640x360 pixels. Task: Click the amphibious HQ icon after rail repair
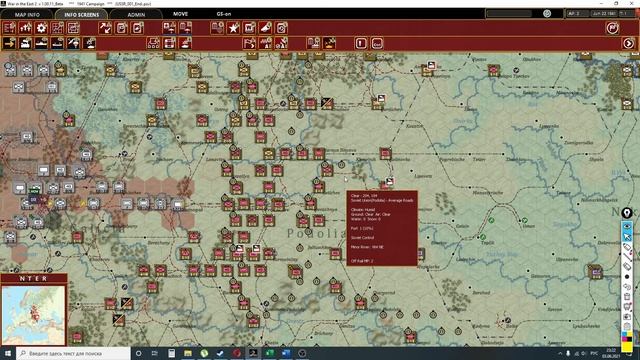click(185, 43)
